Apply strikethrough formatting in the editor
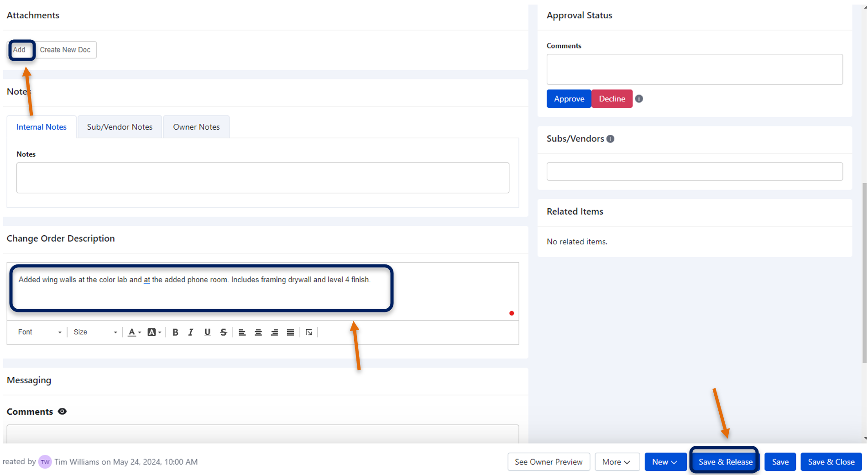The width and height of the screenshot is (868, 475). tap(223, 332)
